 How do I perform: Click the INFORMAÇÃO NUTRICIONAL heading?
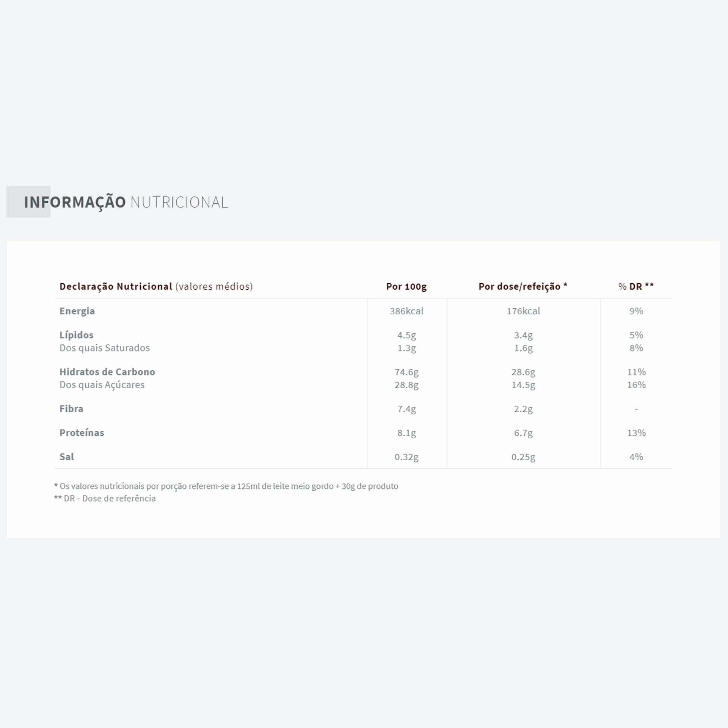click(126, 202)
